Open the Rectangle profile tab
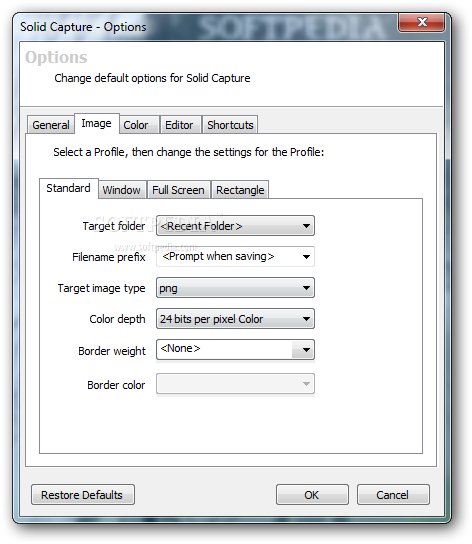 (240, 190)
